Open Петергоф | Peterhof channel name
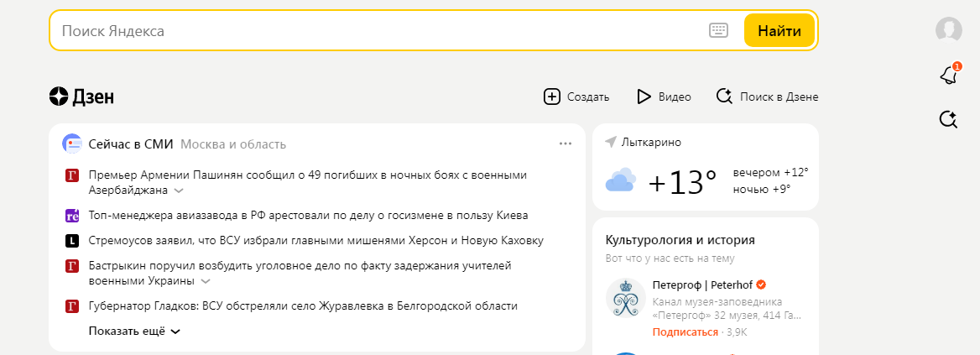Image resolution: width=980 pixels, height=355 pixels. click(x=703, y=285)
